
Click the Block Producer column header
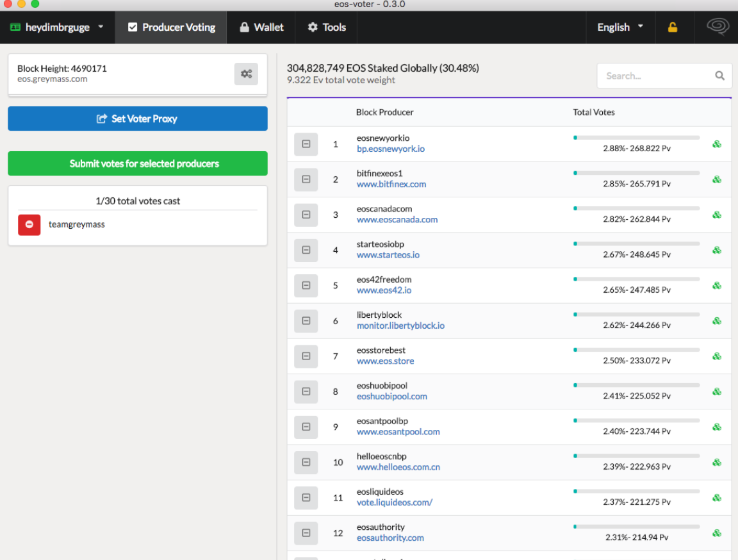(384, 113)
